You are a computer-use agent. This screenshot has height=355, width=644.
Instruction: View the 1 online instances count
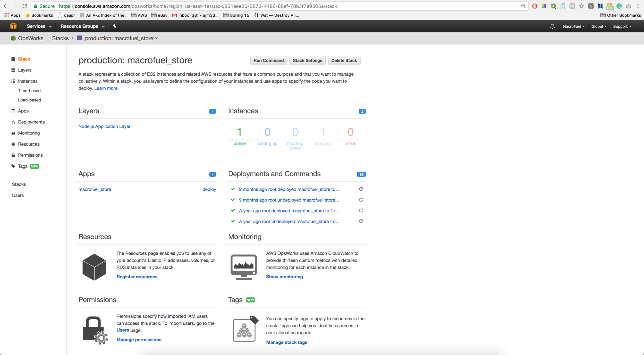239,137
